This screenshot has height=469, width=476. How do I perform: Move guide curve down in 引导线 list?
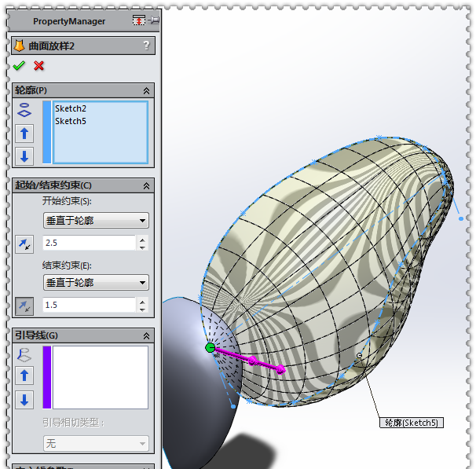click(24, 400)
